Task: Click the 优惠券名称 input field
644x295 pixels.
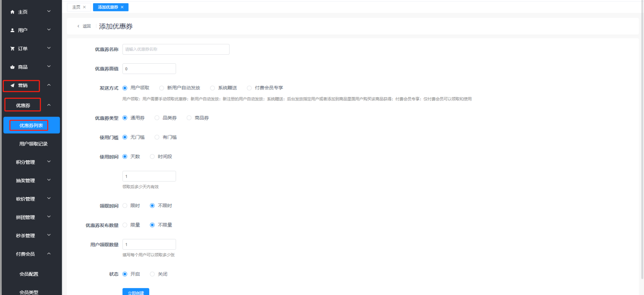Action: (176, 49)
